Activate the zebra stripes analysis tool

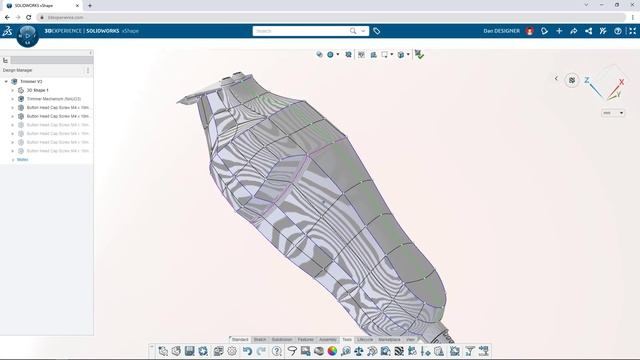click(x=399, y=351)
